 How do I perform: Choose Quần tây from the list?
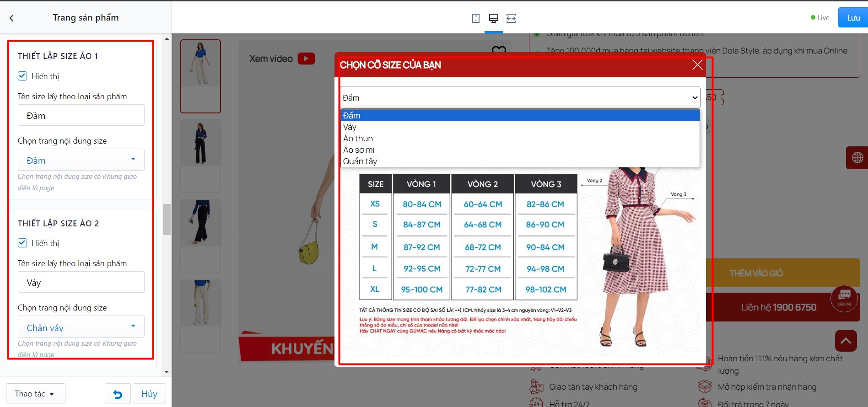520,161
